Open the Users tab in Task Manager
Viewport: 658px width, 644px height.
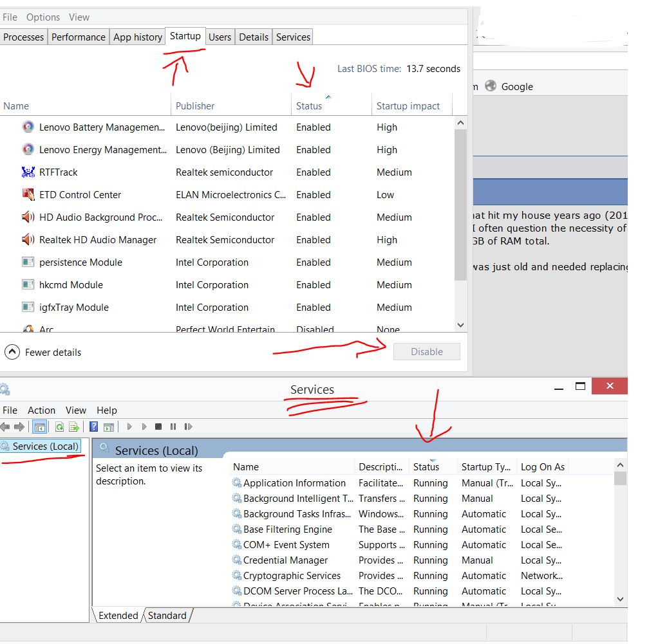pyautogui.click(x=220, y=37)
